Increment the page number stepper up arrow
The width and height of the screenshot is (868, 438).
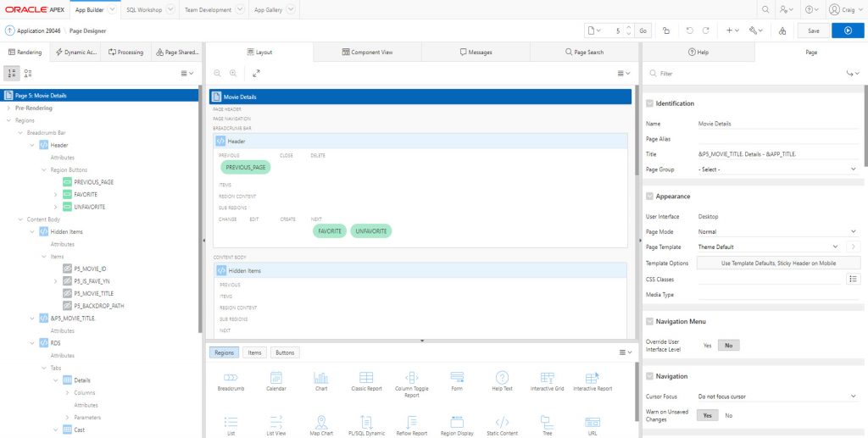point(628,27)
